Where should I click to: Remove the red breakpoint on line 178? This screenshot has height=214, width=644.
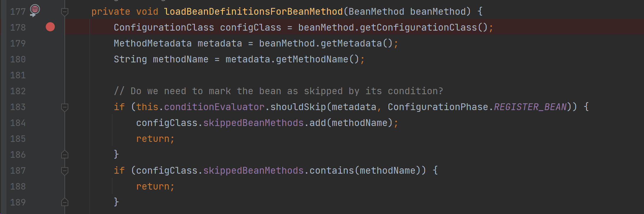[50, 27]
